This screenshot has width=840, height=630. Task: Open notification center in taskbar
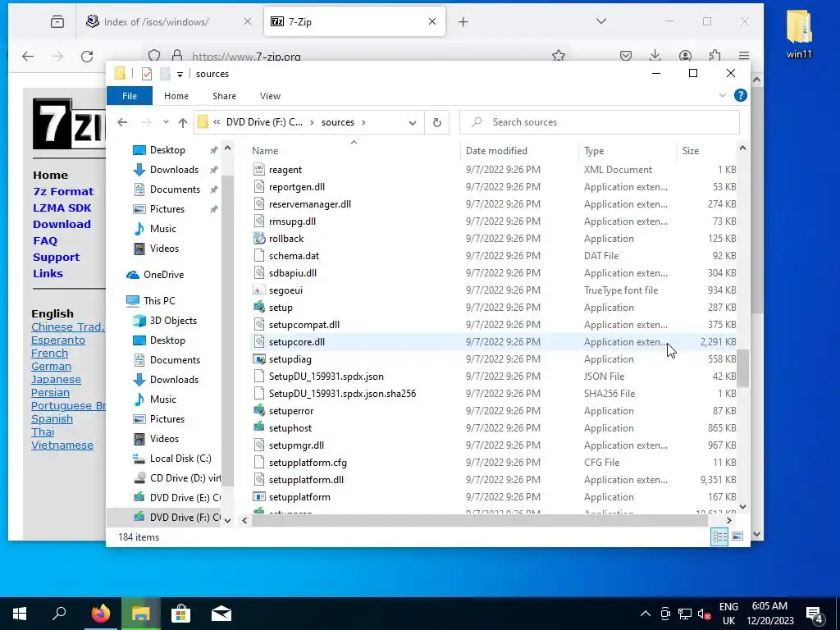[x=815, y=614]
